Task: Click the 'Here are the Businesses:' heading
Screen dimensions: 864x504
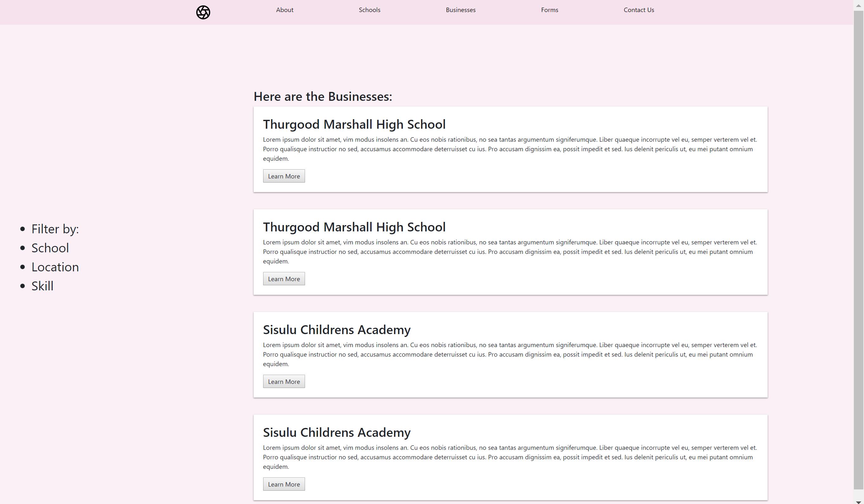Action: [x=322, y=96]
